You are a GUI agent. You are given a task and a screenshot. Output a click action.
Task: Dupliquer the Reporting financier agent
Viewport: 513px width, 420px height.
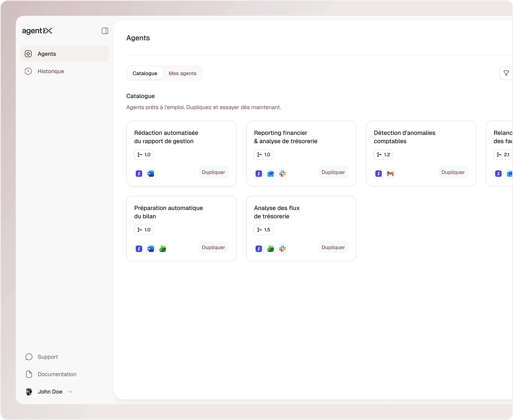coord(333,172)
